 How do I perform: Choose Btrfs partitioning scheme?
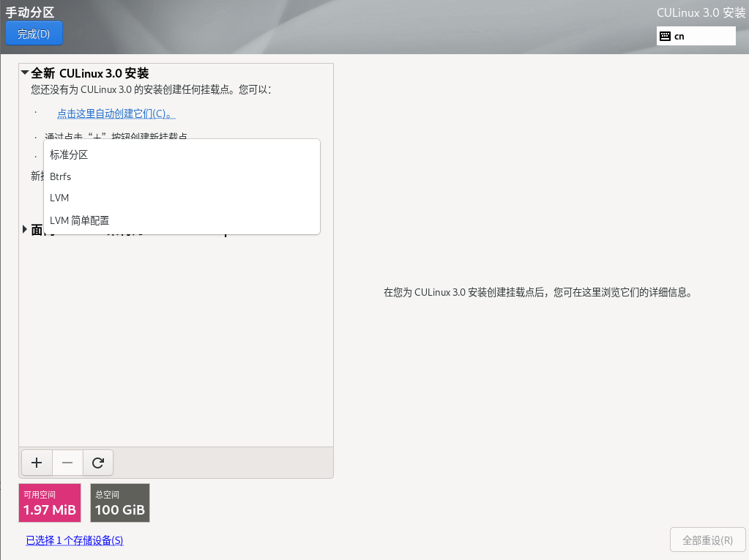[x=182, y=176]
